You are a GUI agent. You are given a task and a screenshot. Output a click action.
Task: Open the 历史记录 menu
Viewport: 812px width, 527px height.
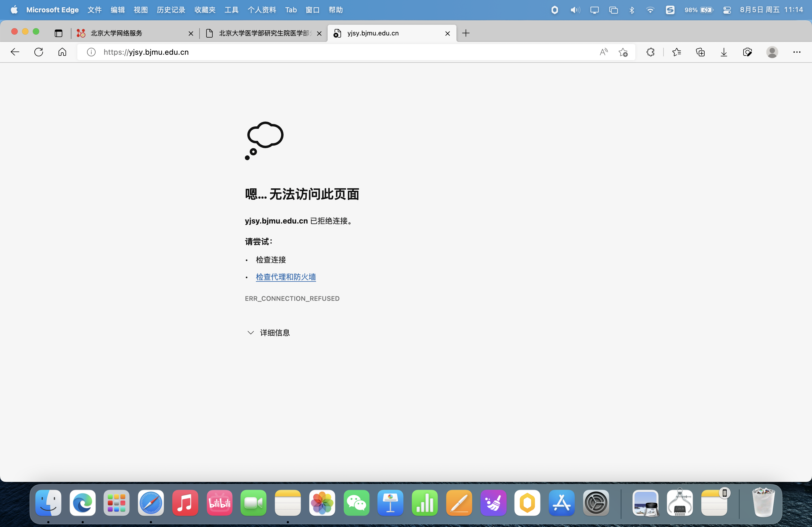coord(171,10)
